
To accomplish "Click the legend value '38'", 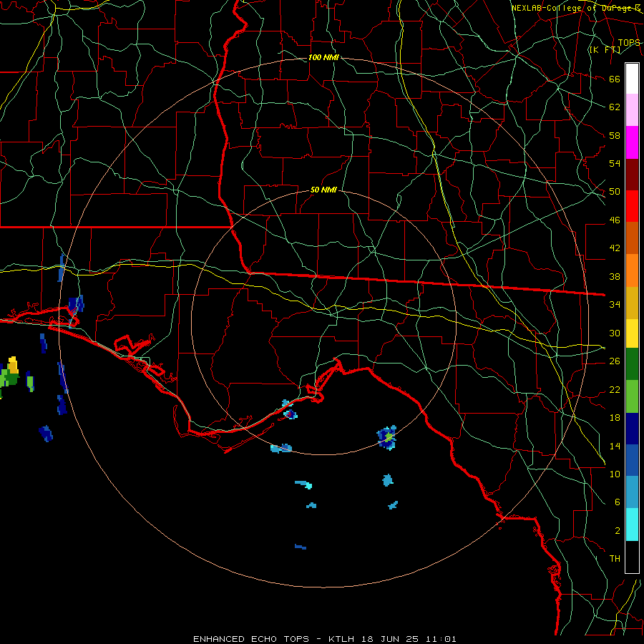I will (x=615, y=276).
